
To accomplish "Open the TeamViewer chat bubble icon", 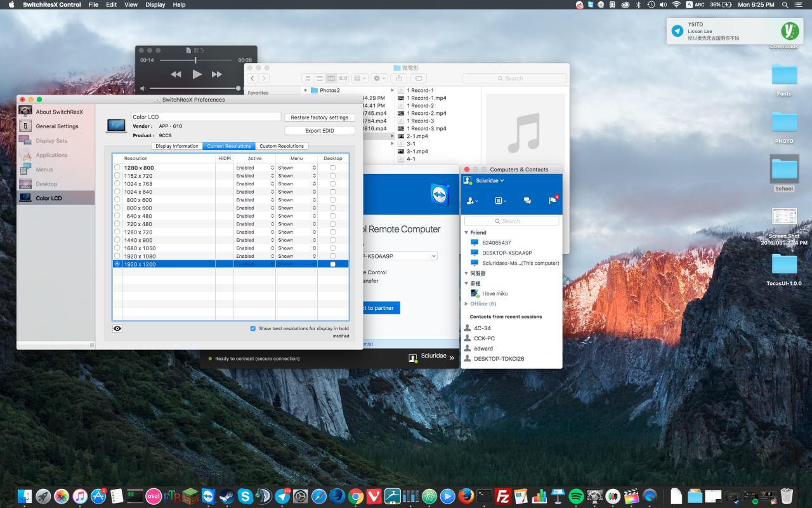I will click(x=527, y=201).
